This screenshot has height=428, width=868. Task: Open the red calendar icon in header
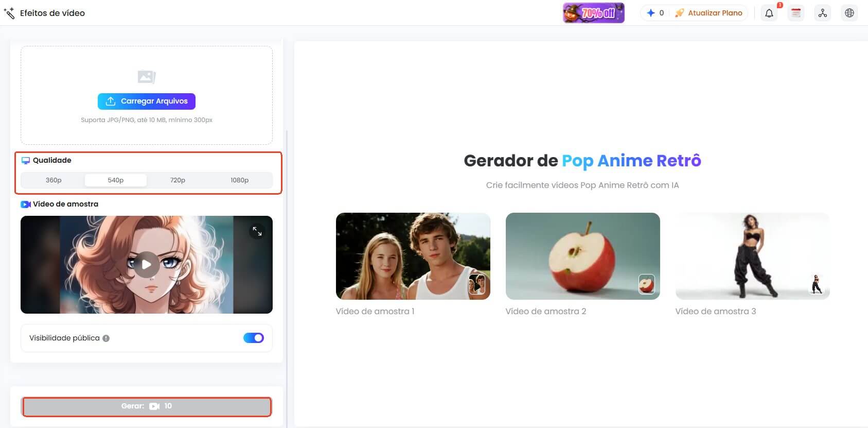coord(796,13)
